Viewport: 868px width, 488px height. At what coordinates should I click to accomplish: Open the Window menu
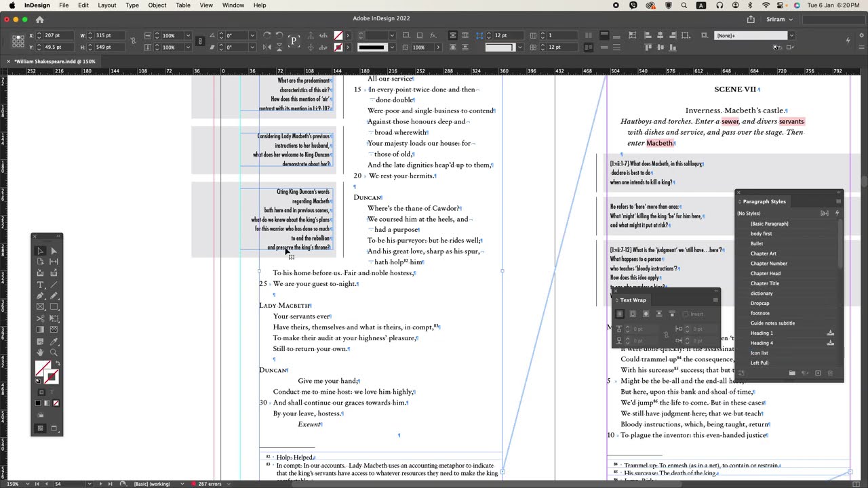[233, 5]
